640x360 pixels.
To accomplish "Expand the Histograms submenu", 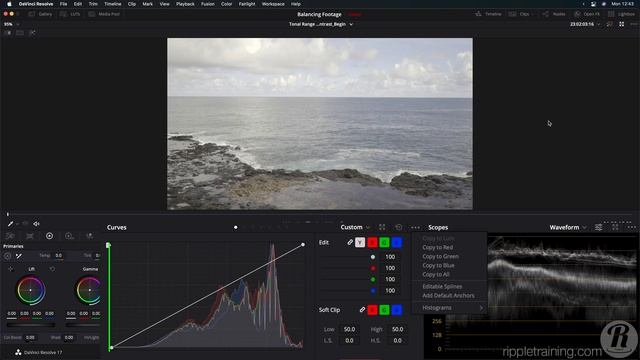I will [x=453, y=308].
